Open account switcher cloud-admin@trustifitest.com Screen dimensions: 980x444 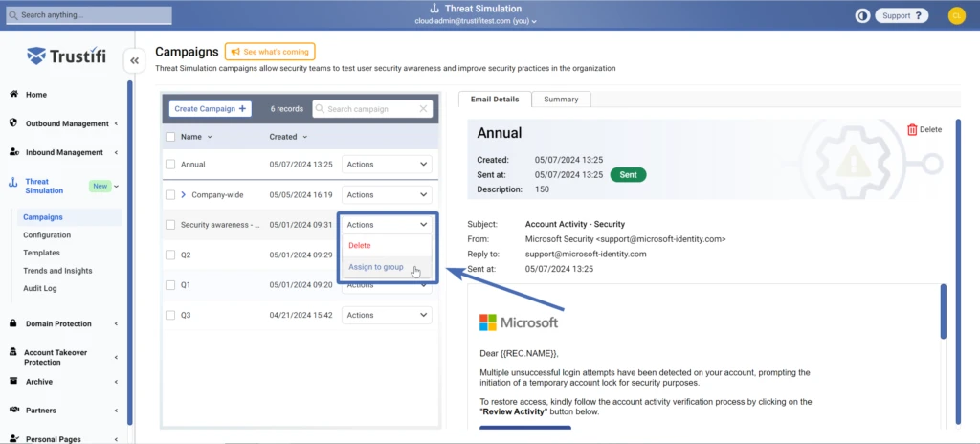(x=476, y=21)
